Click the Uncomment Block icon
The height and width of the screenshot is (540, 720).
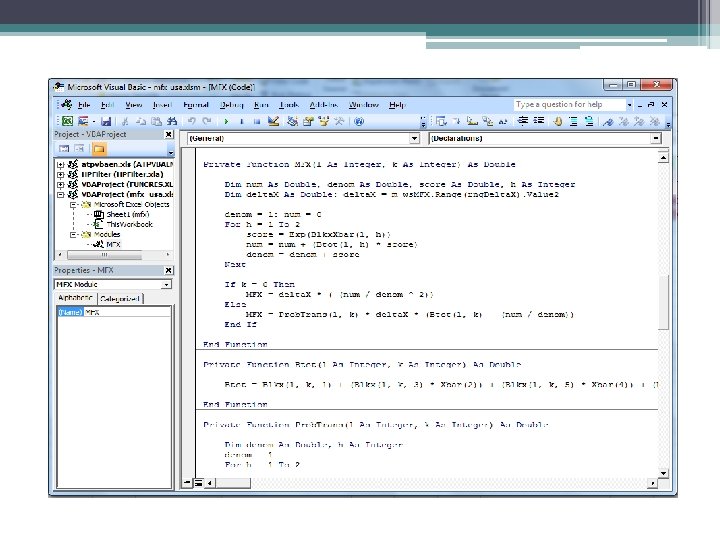589,121
